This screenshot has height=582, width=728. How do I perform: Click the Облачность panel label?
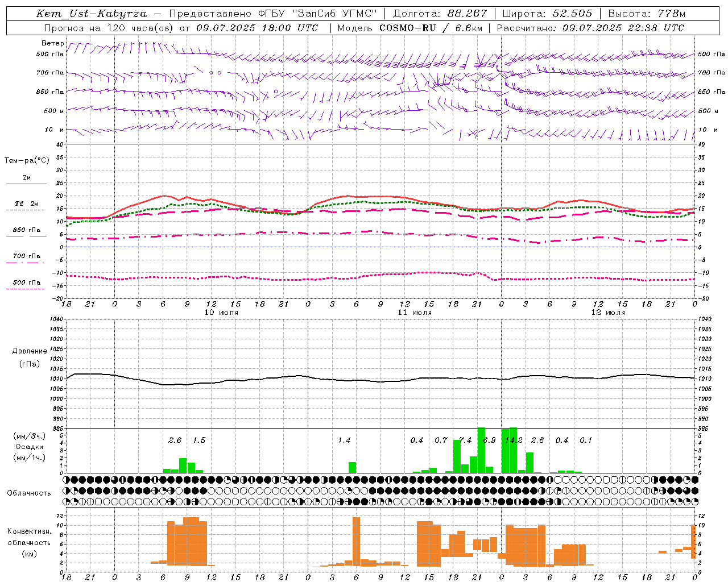[x=29, y=493]
